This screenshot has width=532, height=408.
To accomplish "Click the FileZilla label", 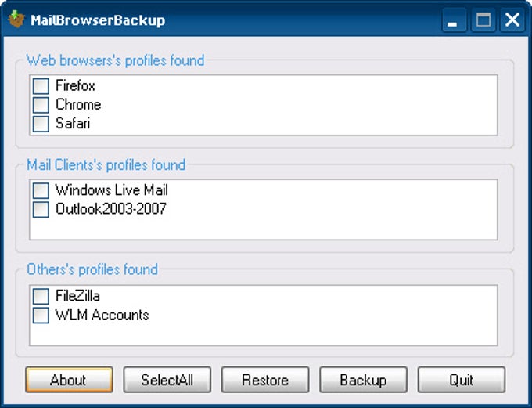I will 77,296.
